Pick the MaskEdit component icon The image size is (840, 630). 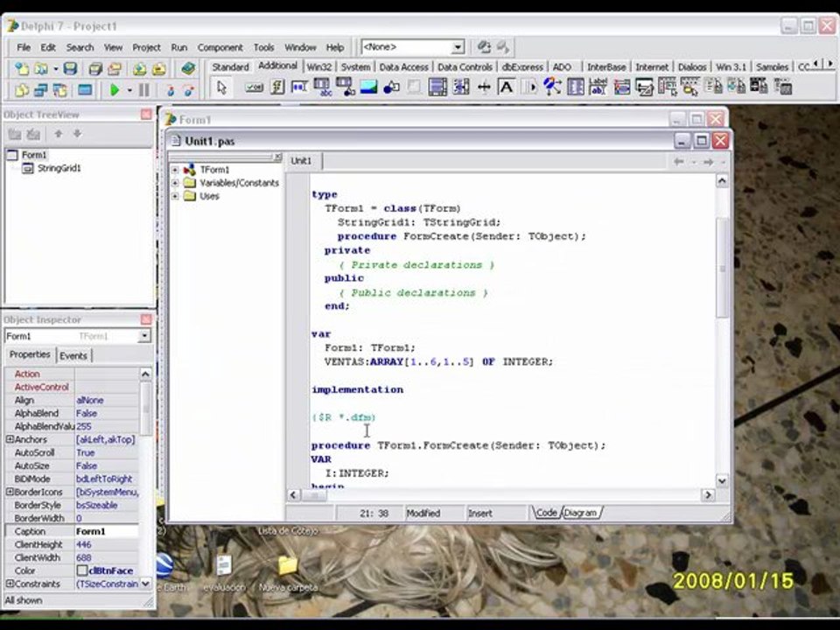click(x=299, y=87)
